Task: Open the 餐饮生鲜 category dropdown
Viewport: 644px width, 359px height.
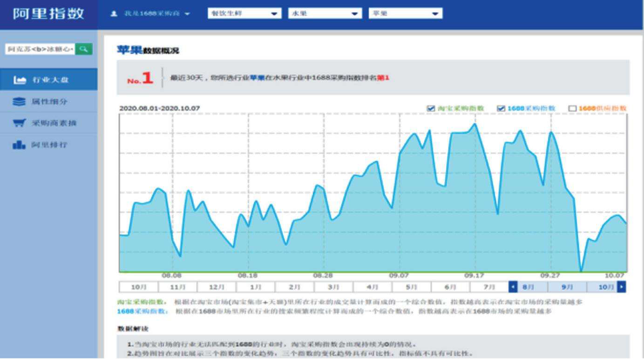Action: point(244,14)
